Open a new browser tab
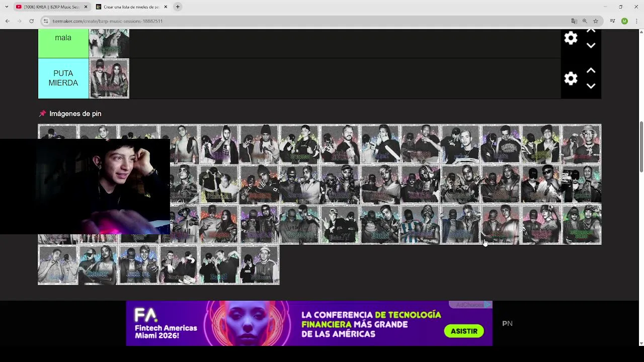Image resolution: width=644 pixels, height=362 pixels. (x=178, y=7)
